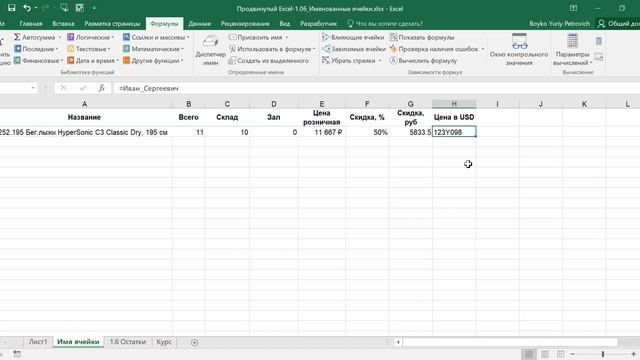Click the calculate sheet icon
The height and width of the screenshot is (360, 640).
click(x=599, y=57)
